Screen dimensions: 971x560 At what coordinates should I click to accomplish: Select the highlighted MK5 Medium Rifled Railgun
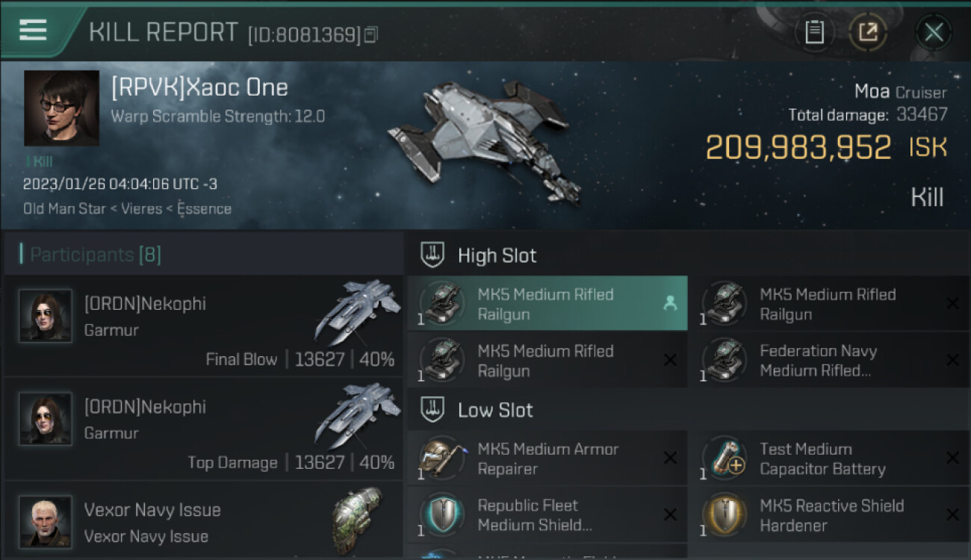pos(547,304)
